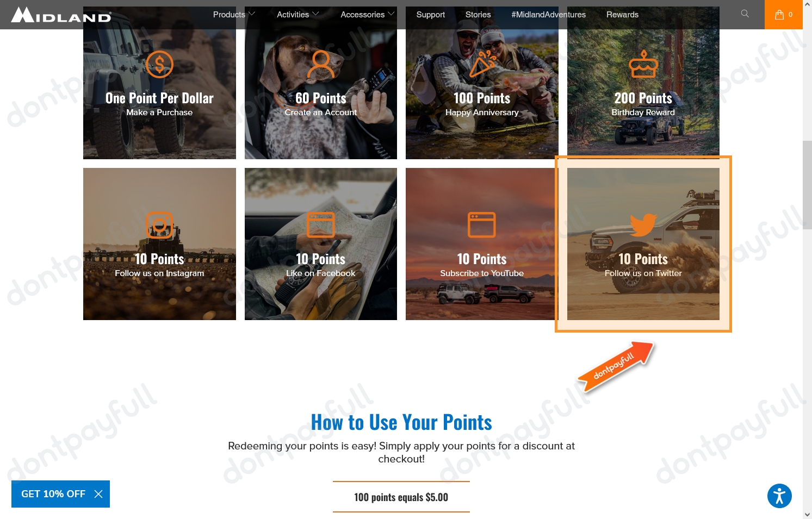Open the accessibility widget icon
This screenshot has width=812, height=519.
pyautogui.click(x=779, y=496)
